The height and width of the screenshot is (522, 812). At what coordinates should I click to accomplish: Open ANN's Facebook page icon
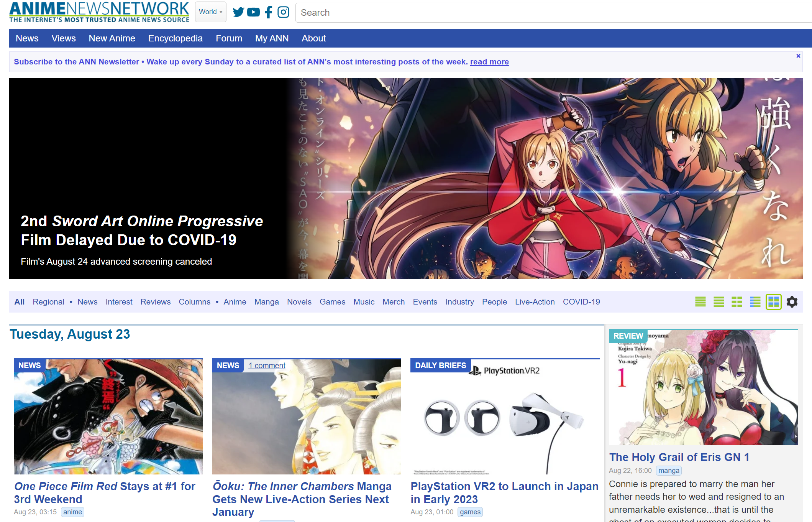click(269, 12)
